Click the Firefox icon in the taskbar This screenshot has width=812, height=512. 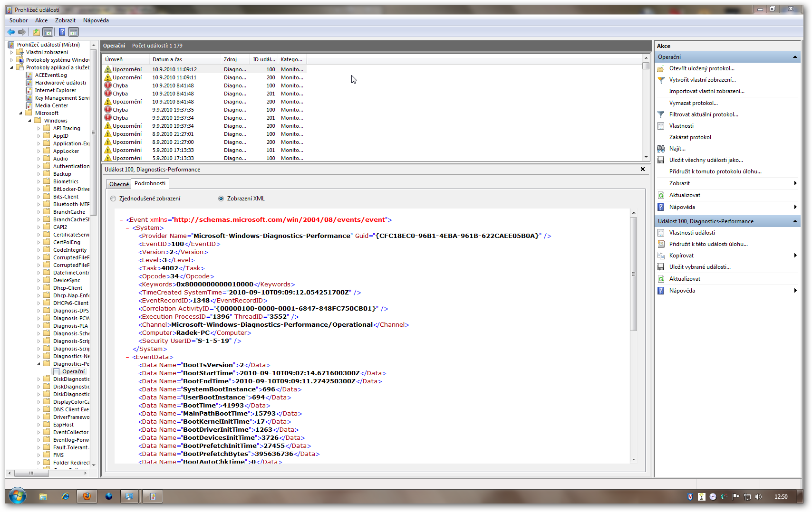(x=87, y=496)
